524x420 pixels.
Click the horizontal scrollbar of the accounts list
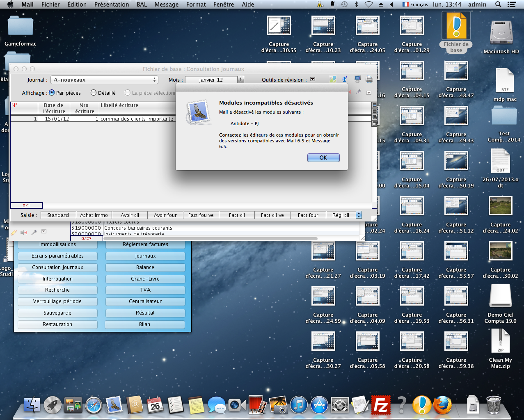click(x=211, y=238)
